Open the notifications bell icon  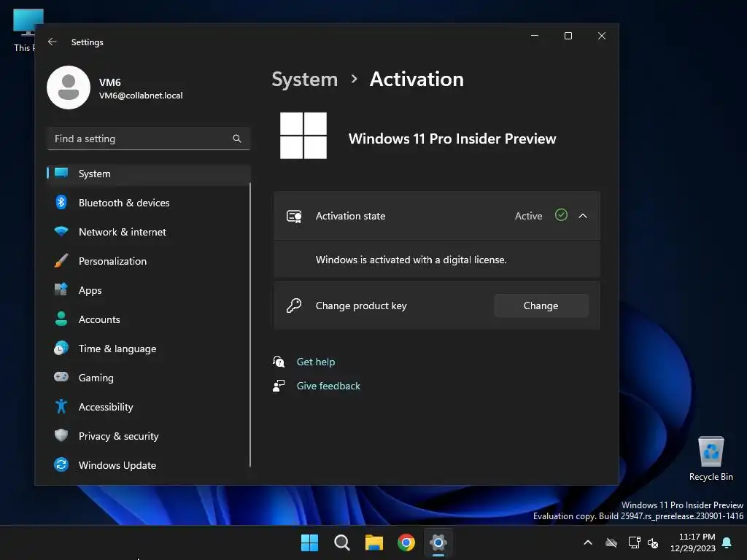(x=727, y=542)
